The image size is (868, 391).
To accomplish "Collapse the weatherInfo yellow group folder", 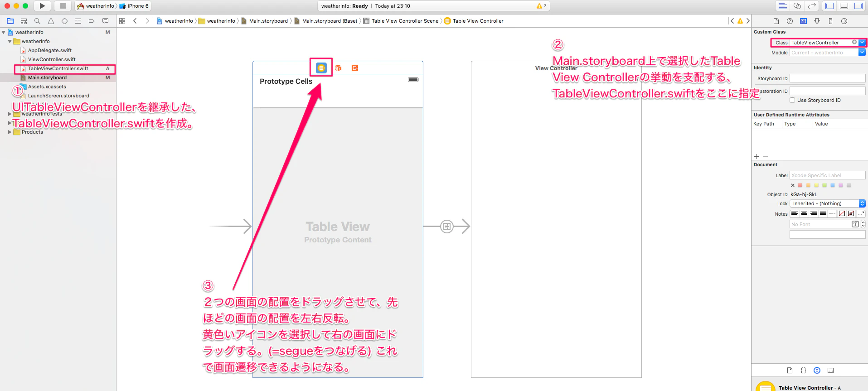I will click(10, 41).
